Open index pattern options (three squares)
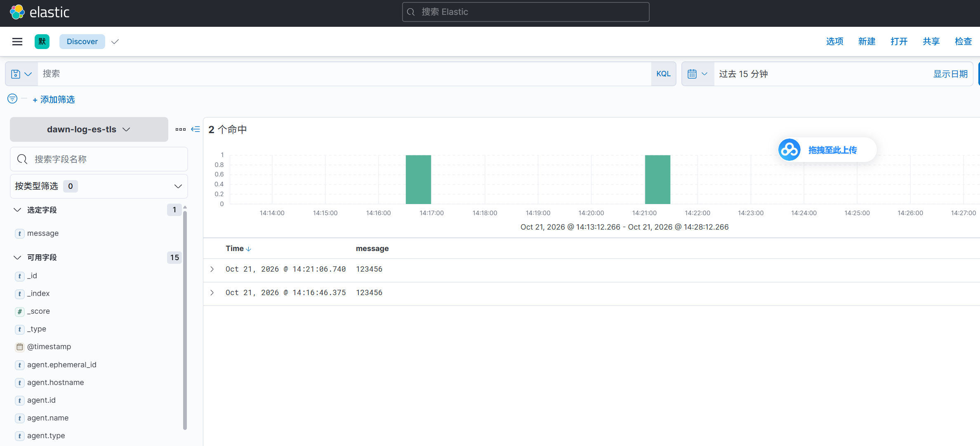 (181, 129)
